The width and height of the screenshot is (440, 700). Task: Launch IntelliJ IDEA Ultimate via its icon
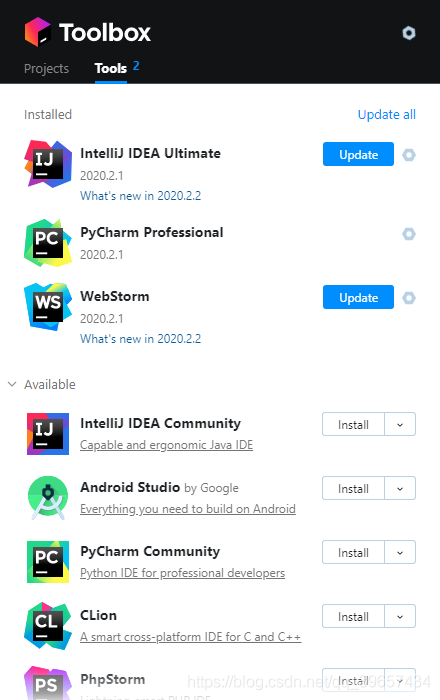(48, 164)
